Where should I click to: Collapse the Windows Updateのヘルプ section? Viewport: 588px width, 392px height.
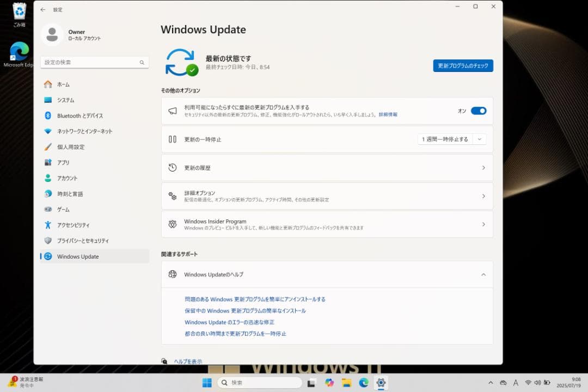(x=483, y=274)
